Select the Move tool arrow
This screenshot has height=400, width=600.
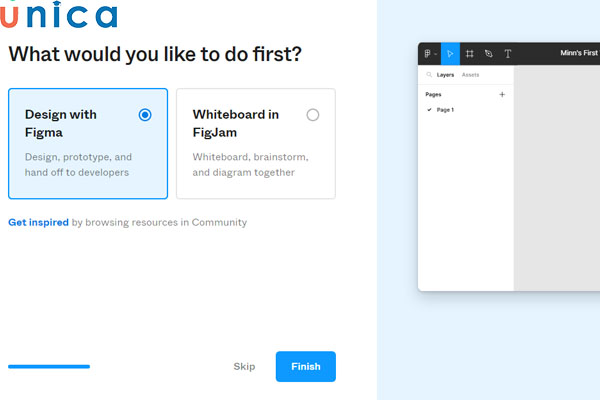click(450, 54)
